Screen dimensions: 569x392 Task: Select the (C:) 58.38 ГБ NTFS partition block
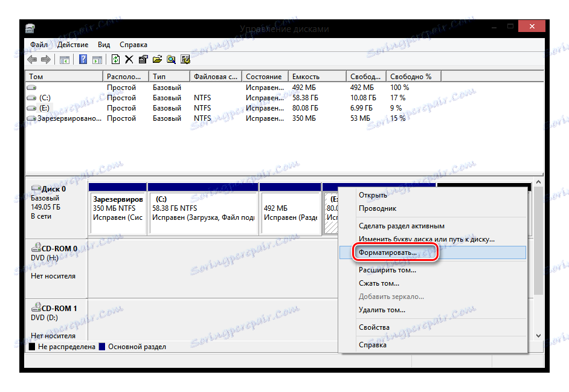click(x=203, y=209)
